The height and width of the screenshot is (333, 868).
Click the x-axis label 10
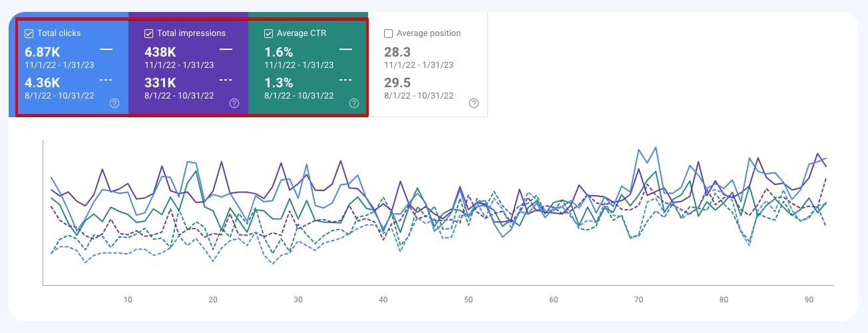pos(128,300)
